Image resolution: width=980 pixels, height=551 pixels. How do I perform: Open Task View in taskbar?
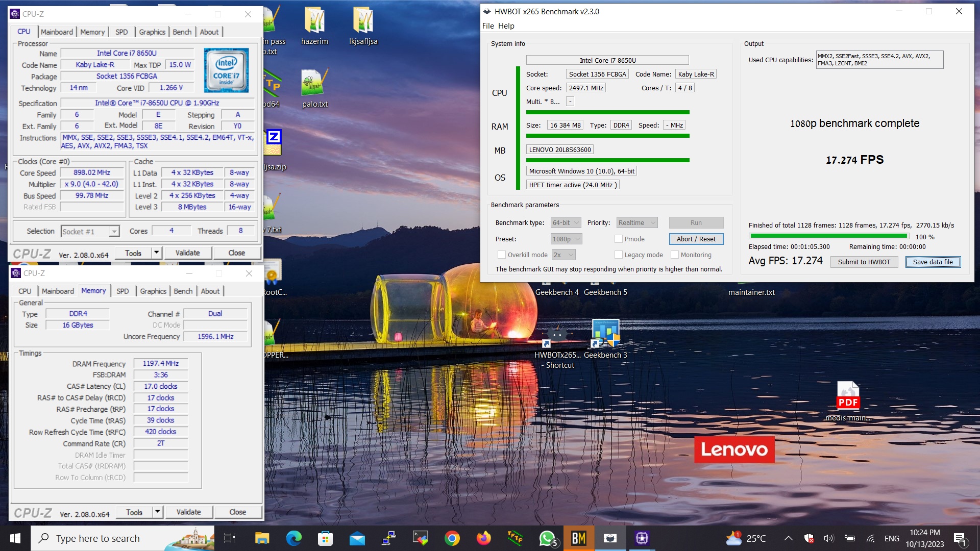(230, 538)
